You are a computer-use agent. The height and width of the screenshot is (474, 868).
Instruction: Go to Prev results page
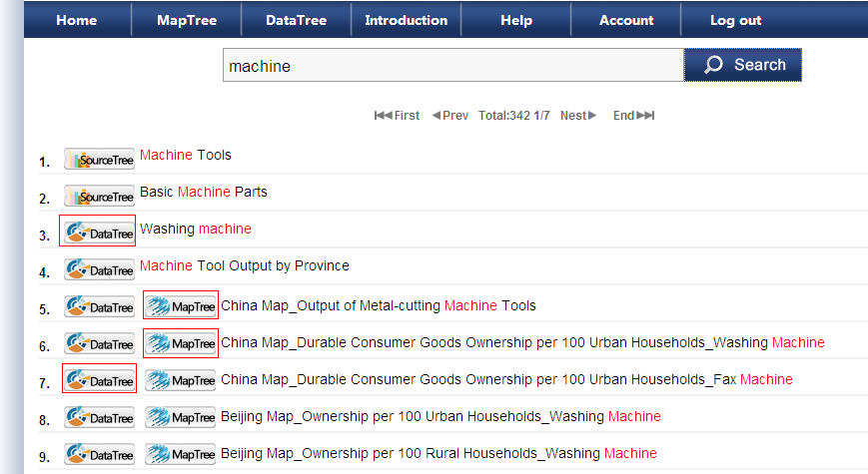[x=450, y=116]
